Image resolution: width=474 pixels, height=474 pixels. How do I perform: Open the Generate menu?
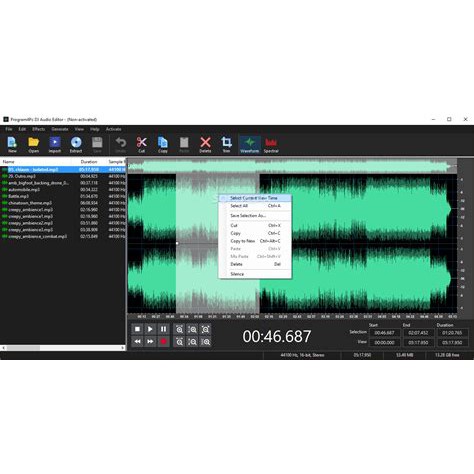[60, 129]
